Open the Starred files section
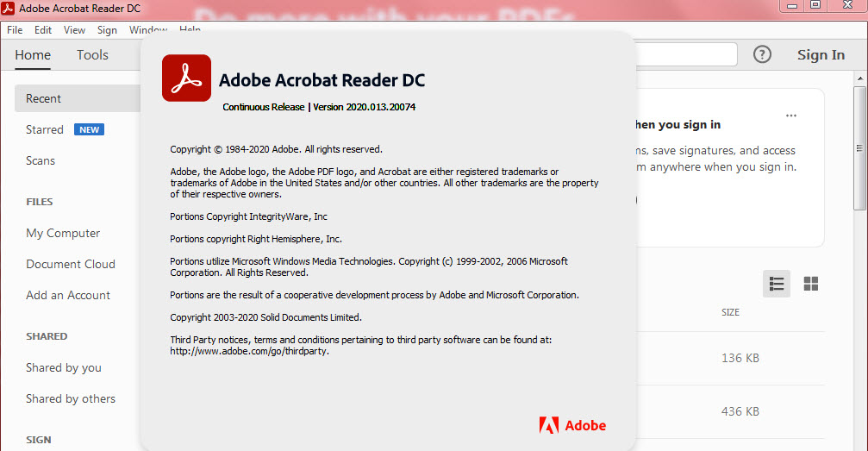 (45, 129)
